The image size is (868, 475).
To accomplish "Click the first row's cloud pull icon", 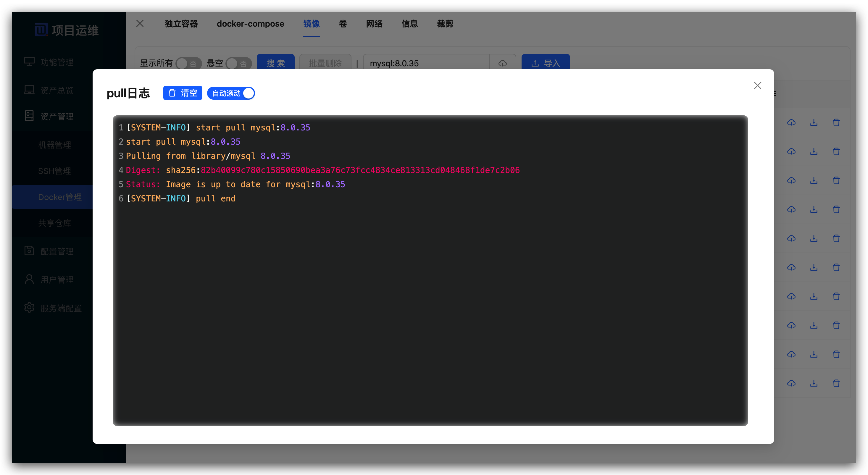I will click(791, 123).
